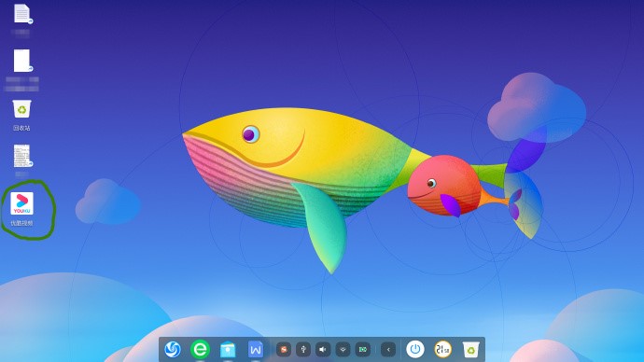Select the document shortcut above Youku
Screen dimensions: 644x362
[22, 156]
